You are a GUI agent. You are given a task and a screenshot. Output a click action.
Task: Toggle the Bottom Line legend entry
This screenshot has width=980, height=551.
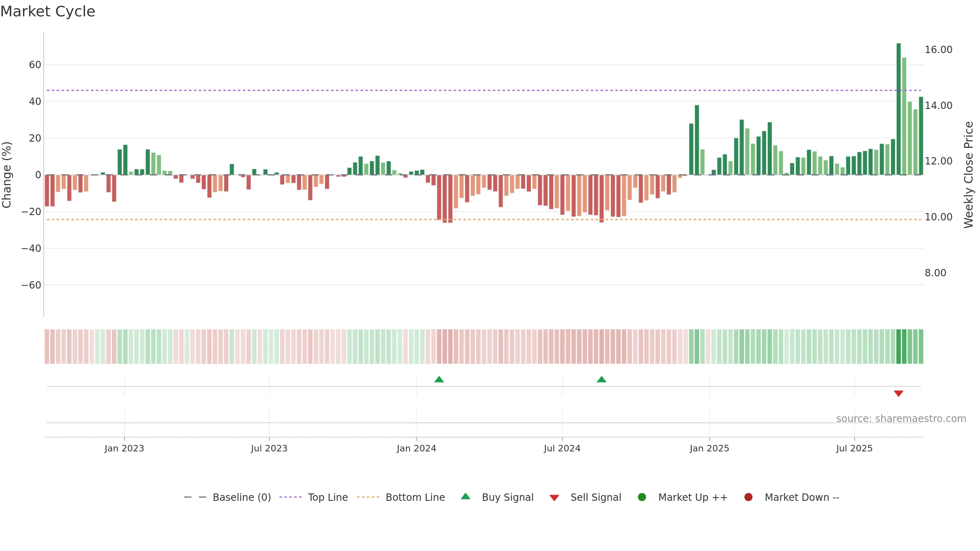[401, 497]
